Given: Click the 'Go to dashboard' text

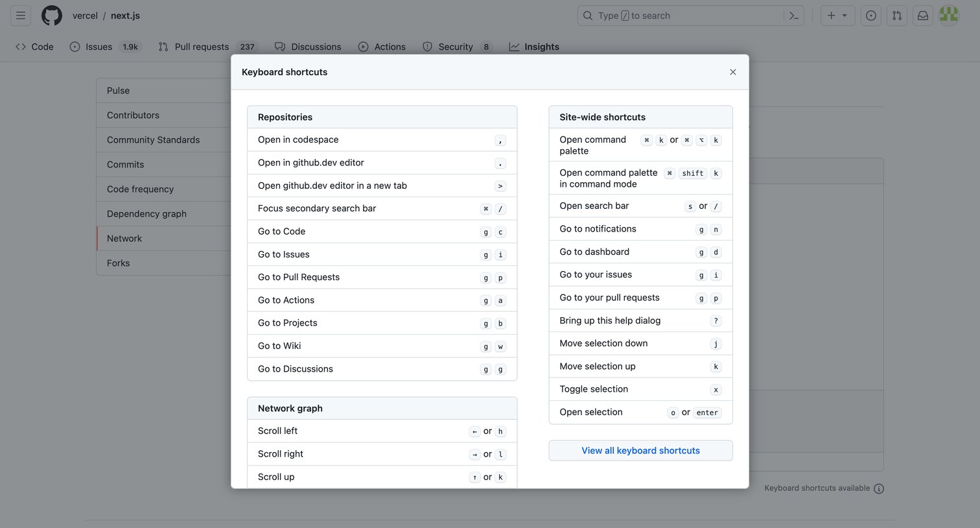Looking at the screenshot, I should tap(594, 252).
